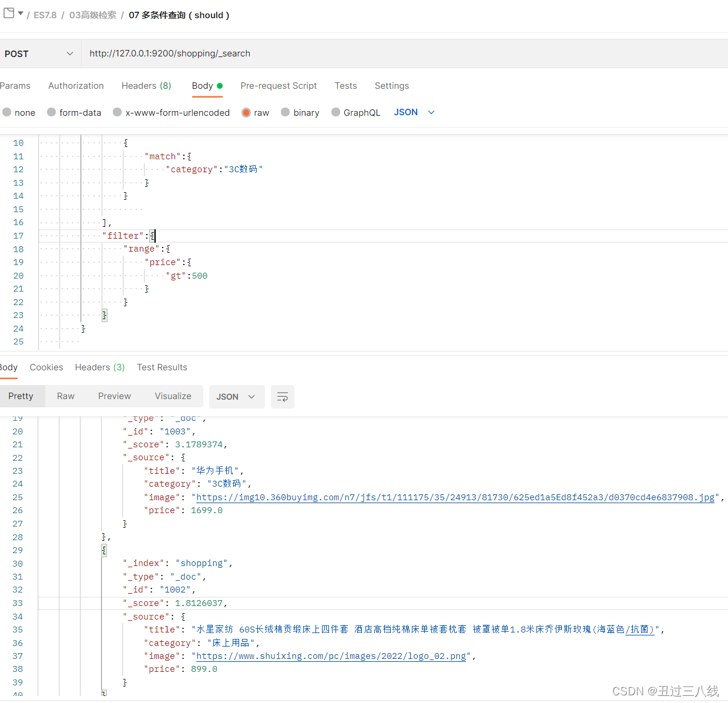
Task: Click the "filter" key on line 17
Action: (x=123, y=236)
